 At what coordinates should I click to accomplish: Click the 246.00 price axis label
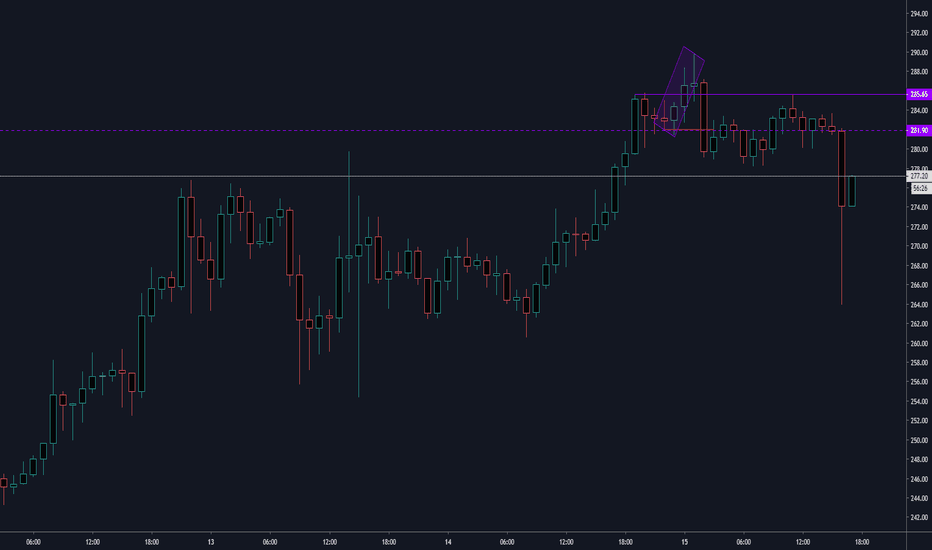919,479
